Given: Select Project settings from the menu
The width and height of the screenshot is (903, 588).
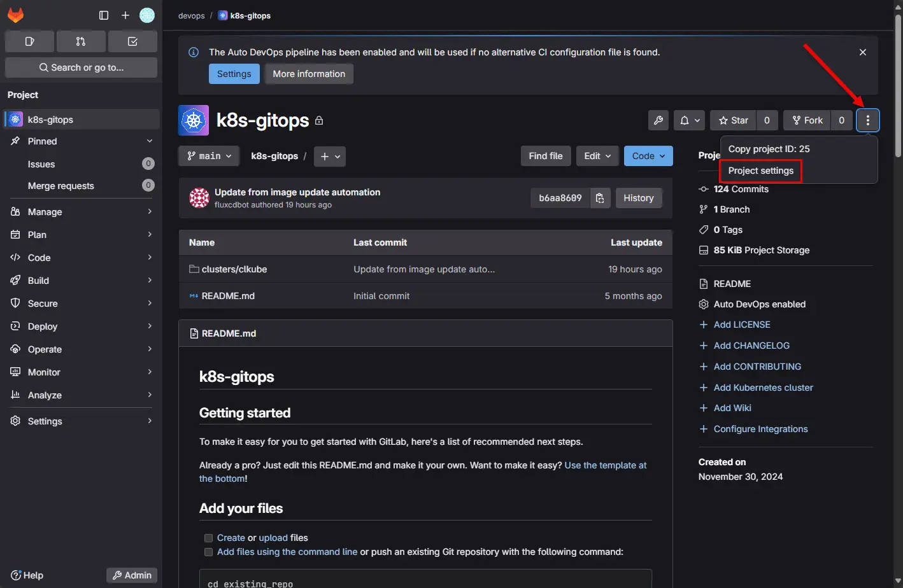Looking at the screenshot, I should pos(761,171).
